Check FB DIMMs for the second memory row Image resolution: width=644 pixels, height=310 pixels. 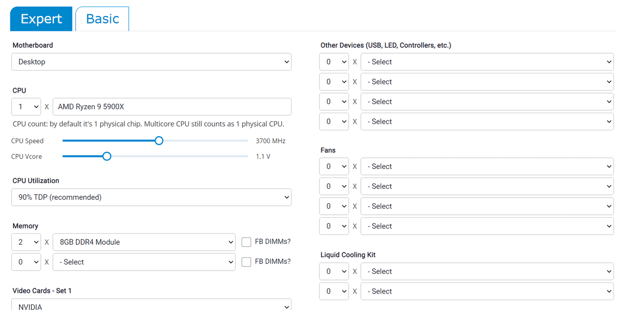point(246,262)
